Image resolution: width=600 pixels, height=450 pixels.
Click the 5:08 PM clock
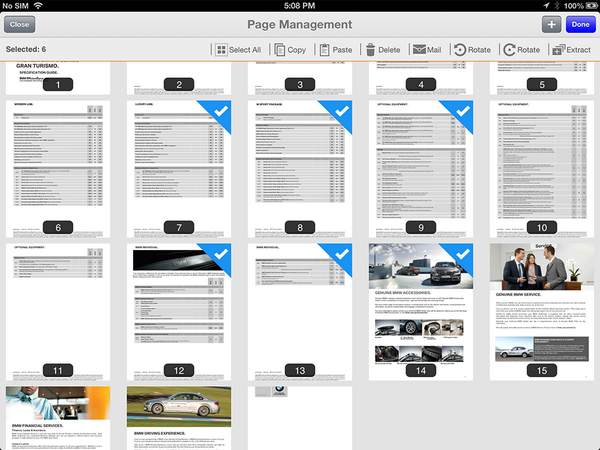300,6
